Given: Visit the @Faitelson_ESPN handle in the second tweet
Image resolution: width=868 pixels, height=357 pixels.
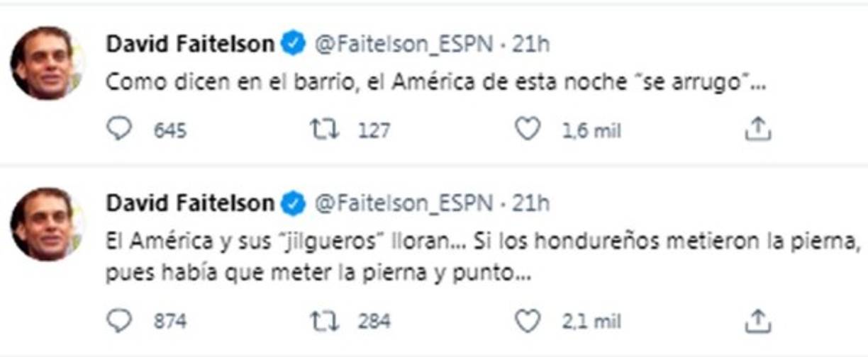Looking at the screenshot, I should point(403,204).
